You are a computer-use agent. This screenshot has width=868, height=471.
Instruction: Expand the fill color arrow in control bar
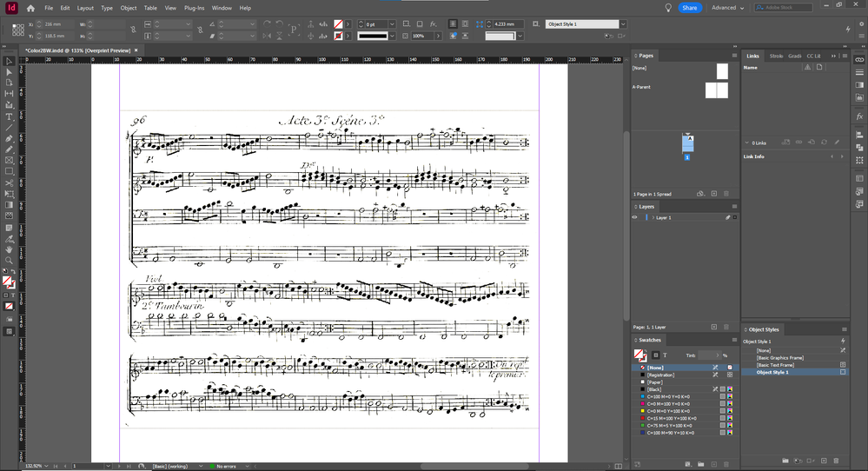348,24
